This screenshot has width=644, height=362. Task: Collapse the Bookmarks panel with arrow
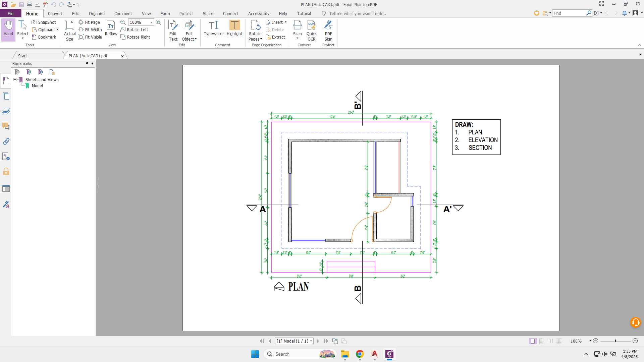click(x=93, y=63)
